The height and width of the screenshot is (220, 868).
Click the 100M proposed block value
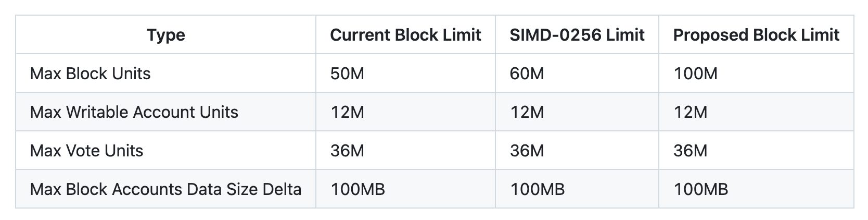pos(696,74)
